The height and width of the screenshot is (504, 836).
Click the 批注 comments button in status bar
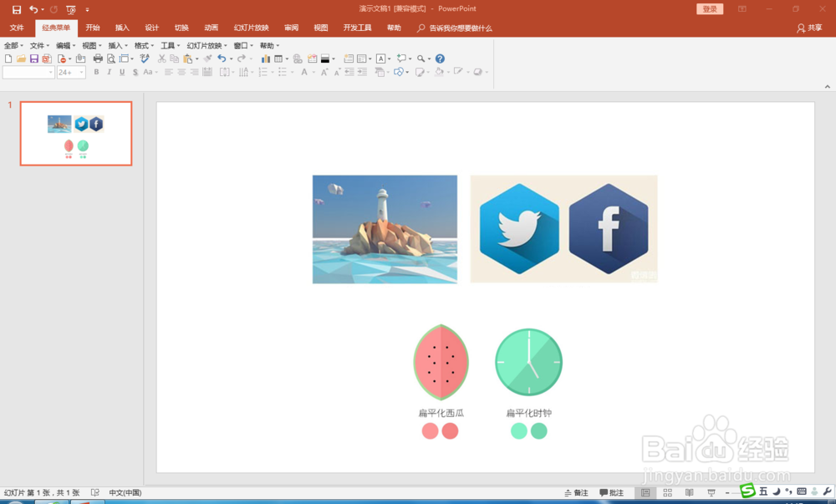pyautogui.click(x=612, y=493)
